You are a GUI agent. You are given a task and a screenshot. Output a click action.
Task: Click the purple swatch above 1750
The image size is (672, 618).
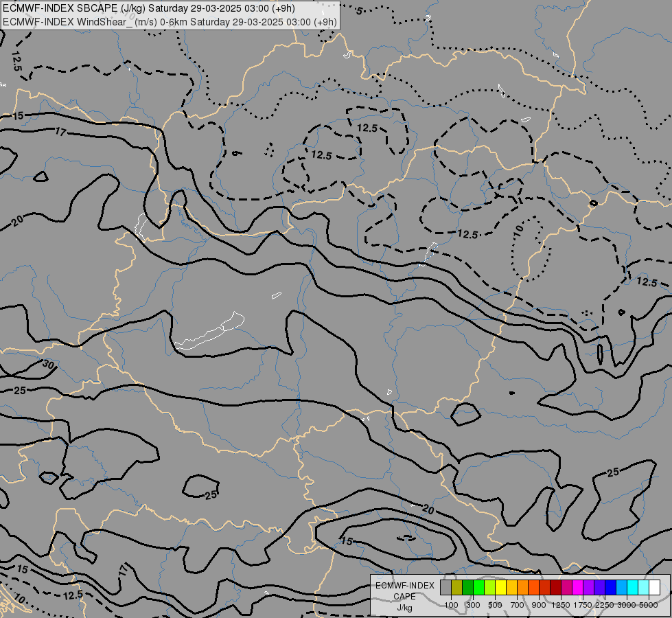589,587
